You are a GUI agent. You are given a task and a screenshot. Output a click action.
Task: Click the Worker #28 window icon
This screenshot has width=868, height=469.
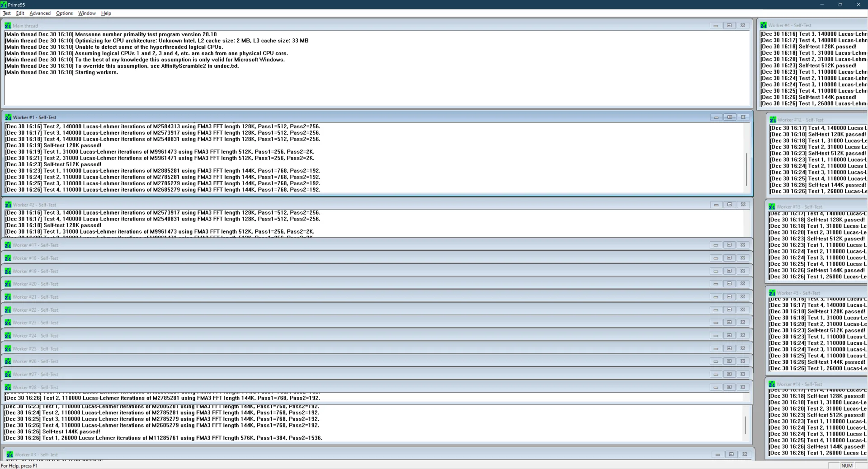(8, 387)
